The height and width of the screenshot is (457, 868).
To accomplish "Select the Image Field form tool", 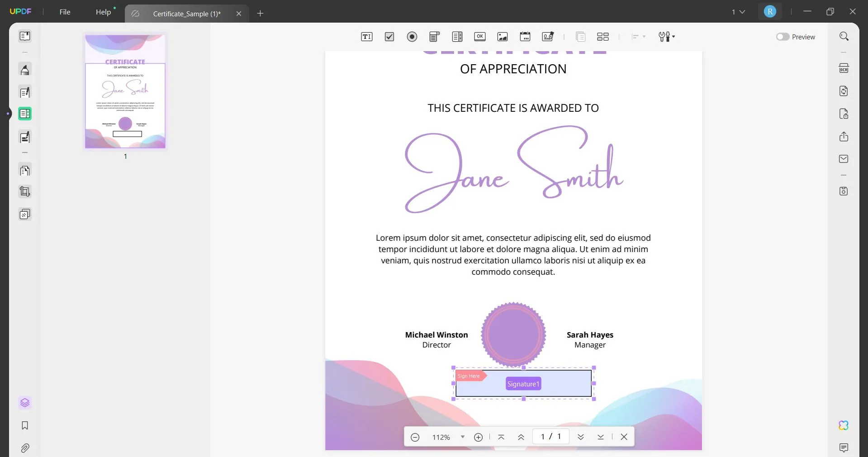I will click(x=503, y=37).
